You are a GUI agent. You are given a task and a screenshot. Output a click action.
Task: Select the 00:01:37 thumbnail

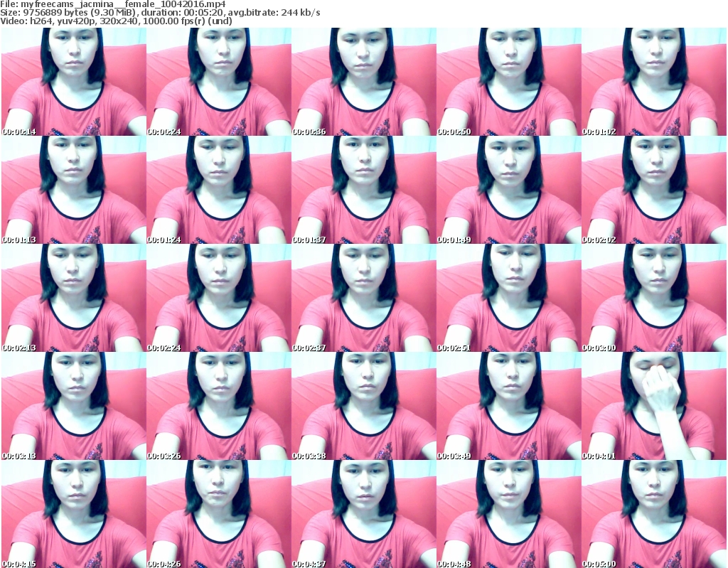(363, 190)
